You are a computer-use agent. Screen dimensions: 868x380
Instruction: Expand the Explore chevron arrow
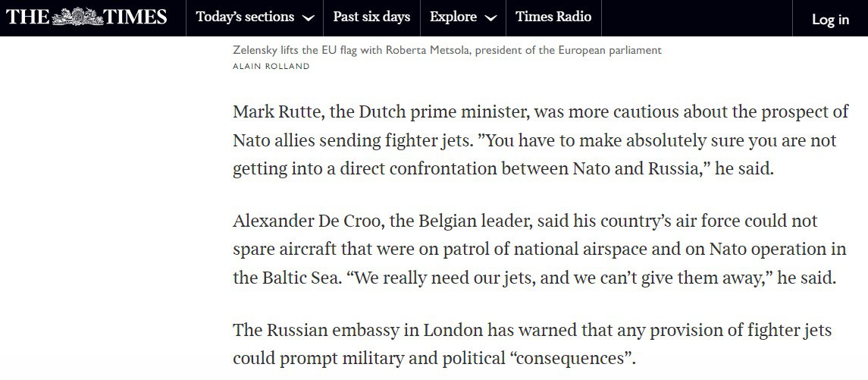tap(490, 17)
